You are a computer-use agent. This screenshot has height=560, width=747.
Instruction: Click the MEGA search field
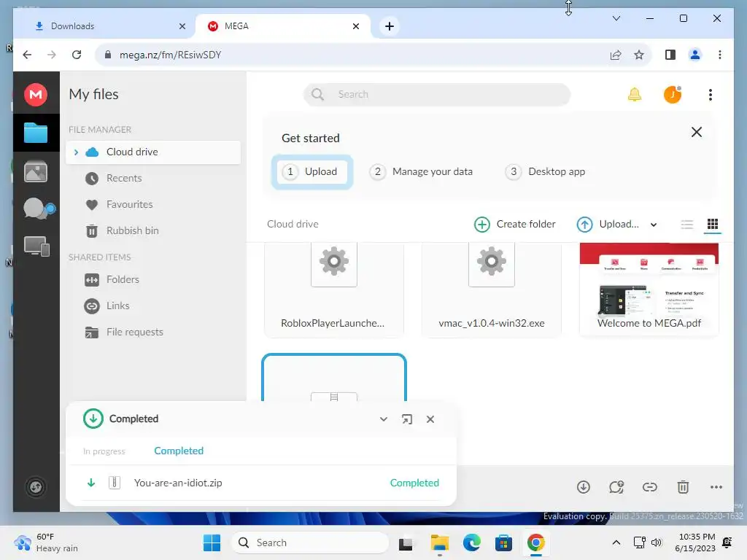pos(437,94)
